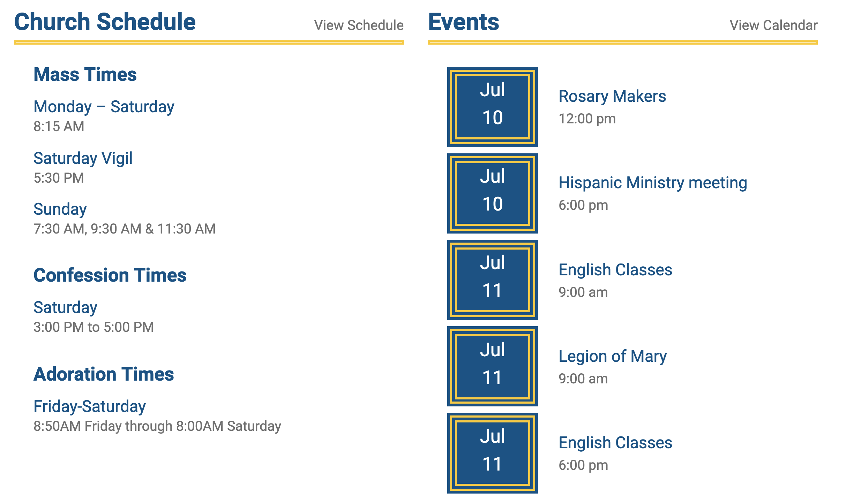This screenshot has height=504, width=854.
Task: Click the Jul 10 badge for Hispanic Ministry meeting
Action: (x=492, y=193)
